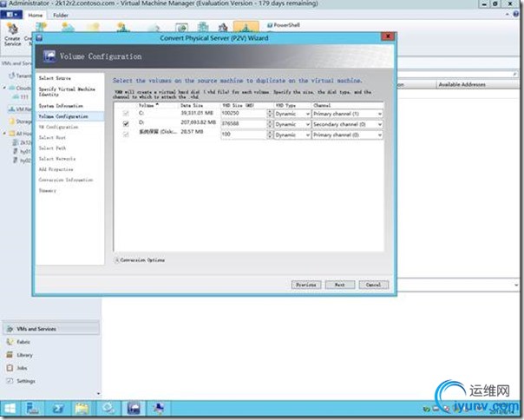The image size is (524, 420).
Task: Sort by the Volume column header
Action: tap(158, 105)
